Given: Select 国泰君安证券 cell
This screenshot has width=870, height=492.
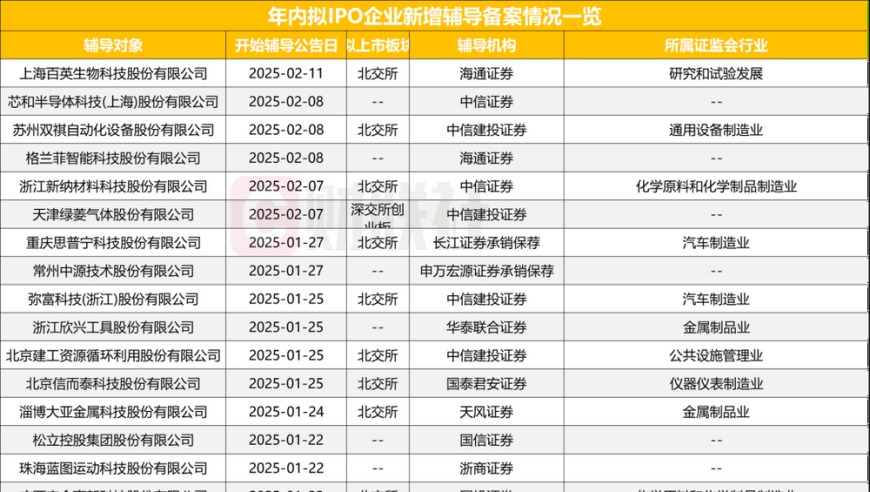Looking at the screenshot, I should 487,384.
